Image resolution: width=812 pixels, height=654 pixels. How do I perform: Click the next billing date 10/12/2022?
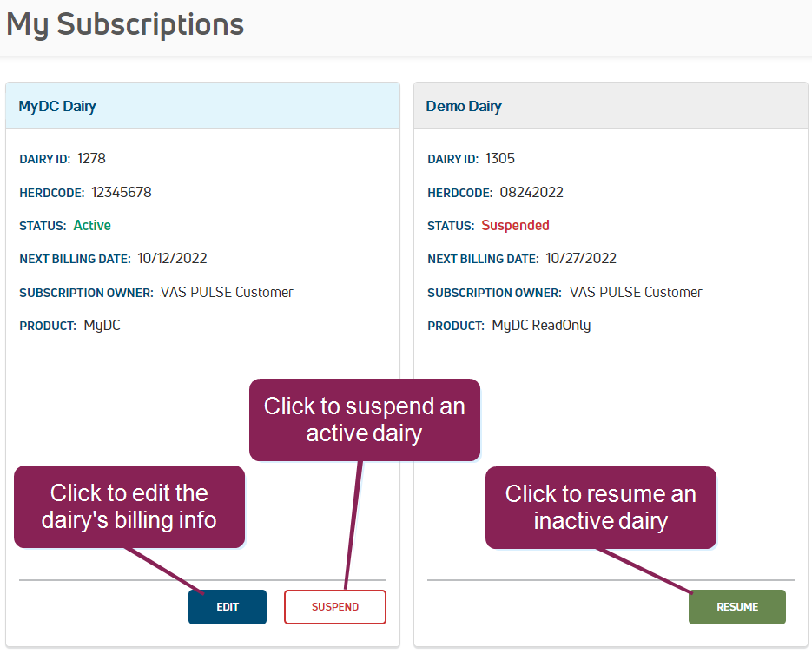pos(172,258)
